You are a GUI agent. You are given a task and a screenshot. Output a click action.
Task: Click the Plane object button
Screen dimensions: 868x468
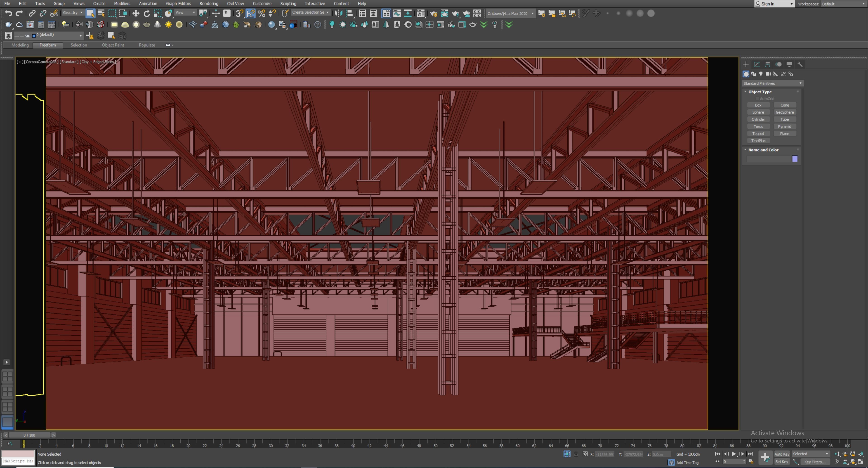pyautogui.click(x=785, y=134)
